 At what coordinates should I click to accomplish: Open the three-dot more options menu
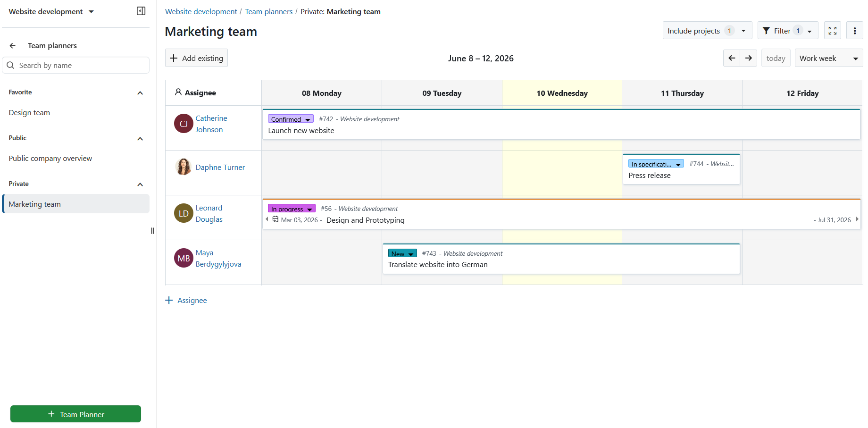tap(855, 31)
